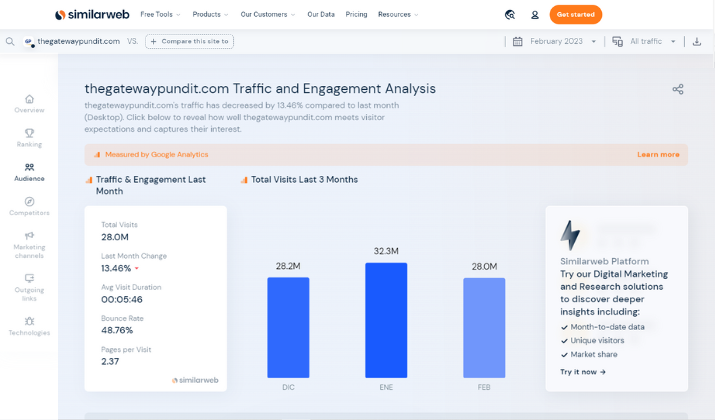Screen dimensions: 715x420
Task: Select Audience in the sidebar
Action: 29,172
